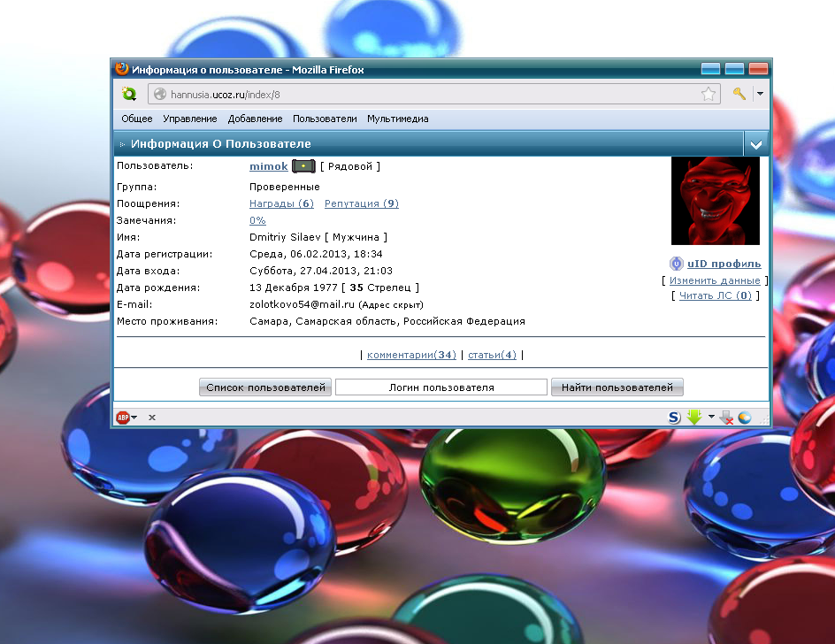Click the Firefox logo in title bar
The width and height of the screenshot is (835, 644).
coord(122,69)
